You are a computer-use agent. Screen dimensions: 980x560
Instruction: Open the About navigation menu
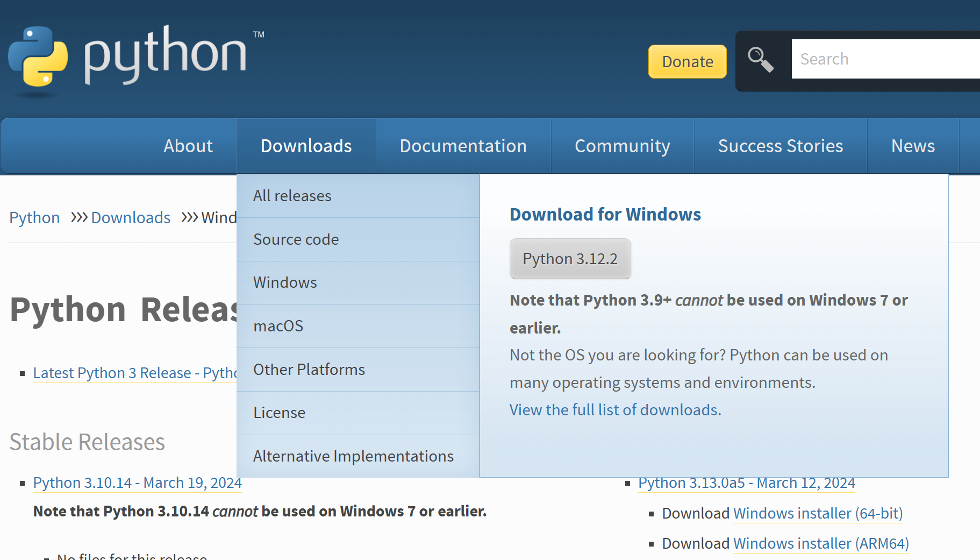[x=188, y=146]
